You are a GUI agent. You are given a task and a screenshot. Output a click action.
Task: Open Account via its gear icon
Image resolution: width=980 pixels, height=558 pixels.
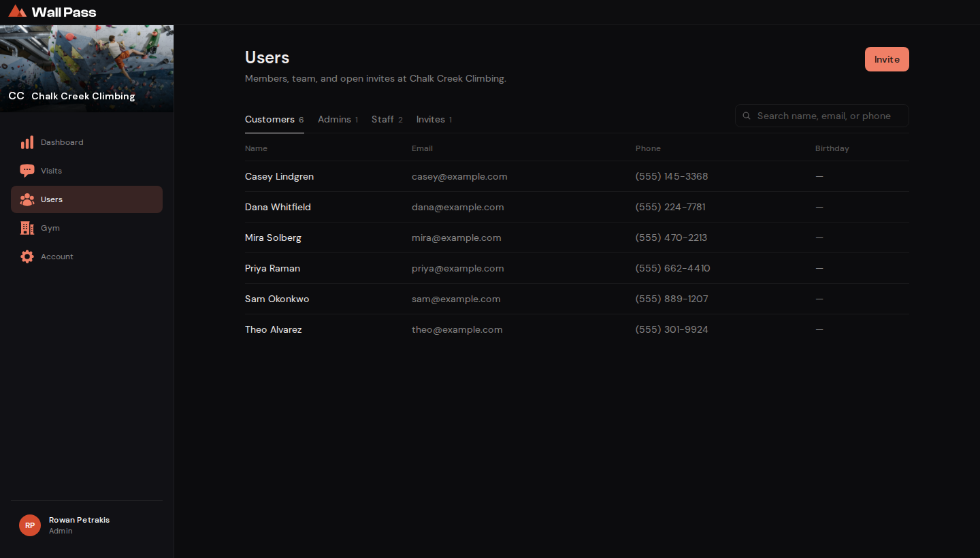click(27, 257)
